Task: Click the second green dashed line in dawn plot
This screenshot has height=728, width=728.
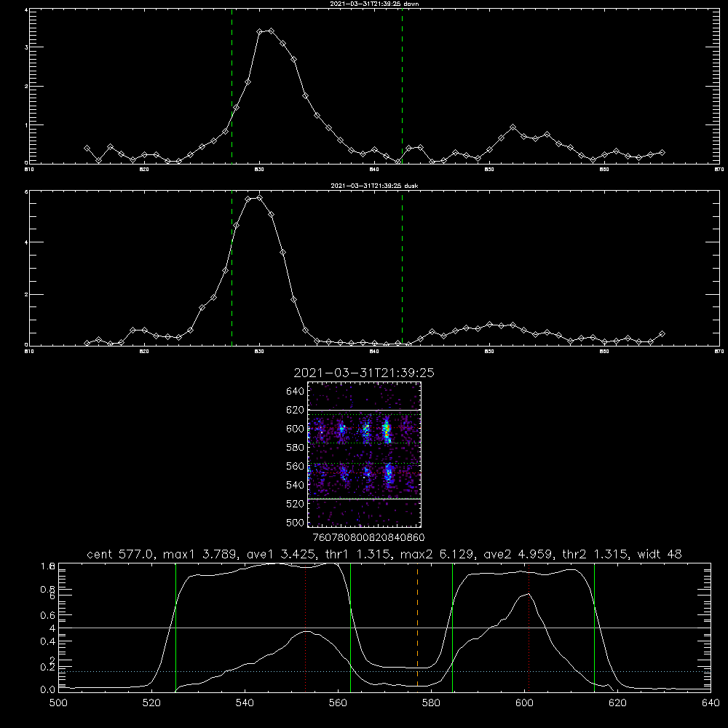Action: pyautogui.click(x=402, y=87)
